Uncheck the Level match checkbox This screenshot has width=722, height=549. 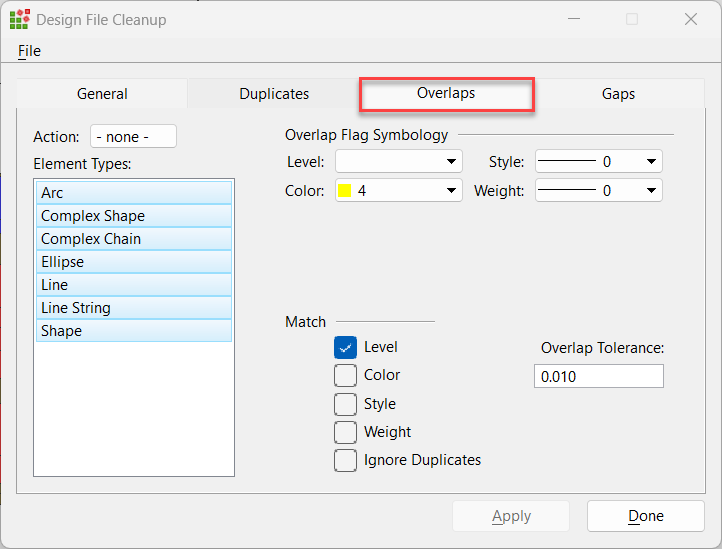point(345,347)
